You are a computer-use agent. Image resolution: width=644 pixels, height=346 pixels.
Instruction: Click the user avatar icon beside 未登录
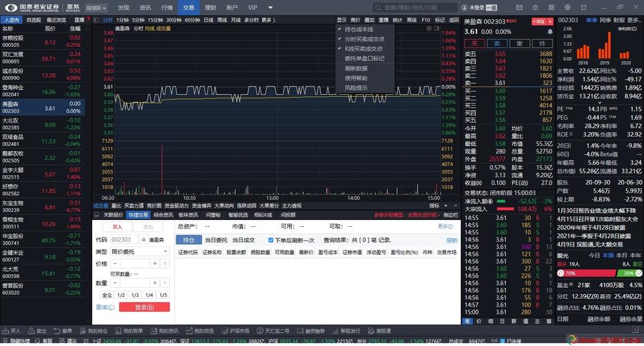(x=492, y=8)
